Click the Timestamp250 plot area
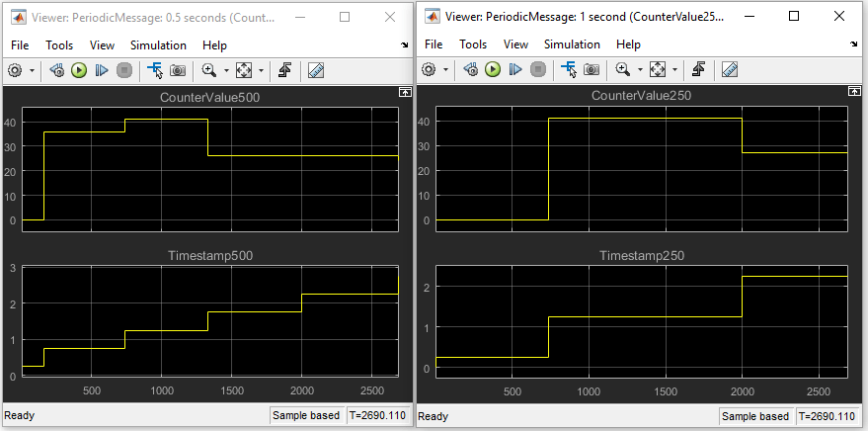This screenshot has height=431, width=868. pyautogui.click(x=642, y=322)
